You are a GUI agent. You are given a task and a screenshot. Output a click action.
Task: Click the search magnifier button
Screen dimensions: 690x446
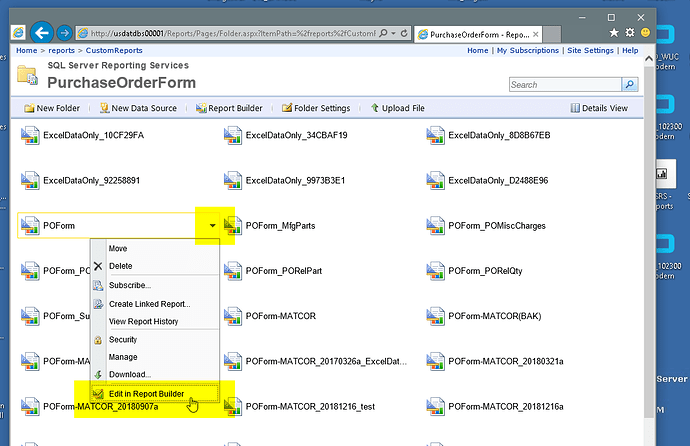[x=630, y=84]
